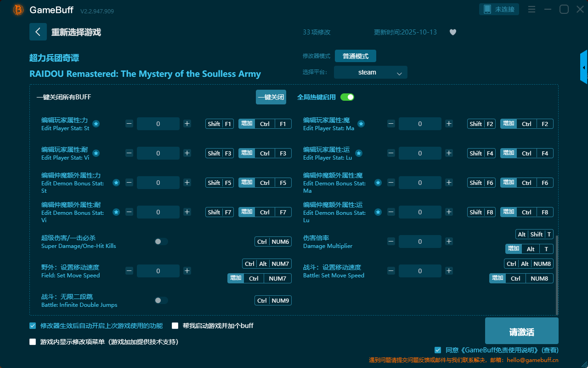Image resolution: width=588 pixels, height=368 pixels.
Task: Click the one-key close all BUFF button
Action: 271,97
